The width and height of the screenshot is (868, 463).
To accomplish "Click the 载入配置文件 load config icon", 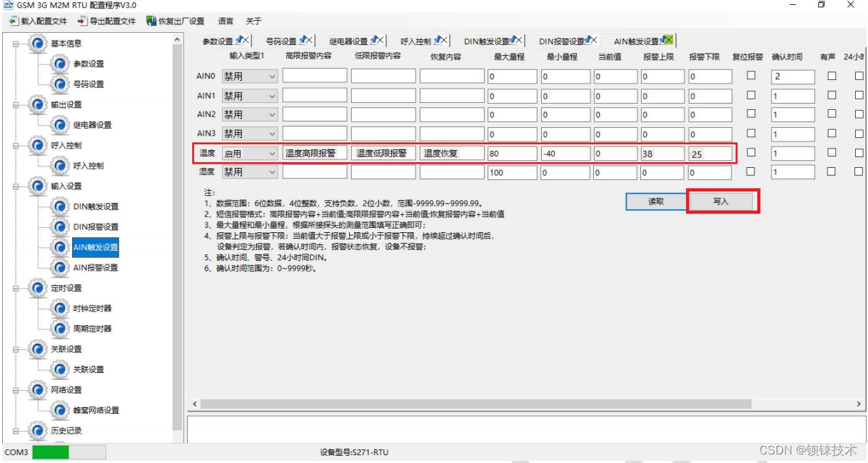I will 13,21.
